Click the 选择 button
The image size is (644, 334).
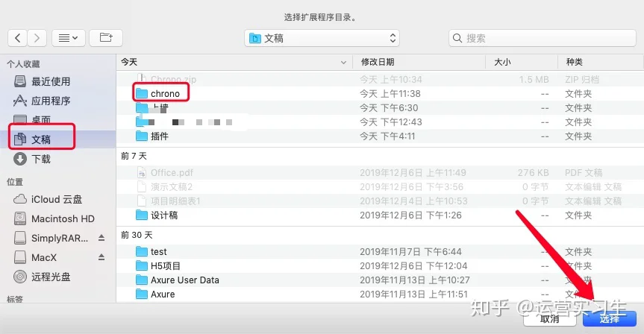[x=610, y=318]
